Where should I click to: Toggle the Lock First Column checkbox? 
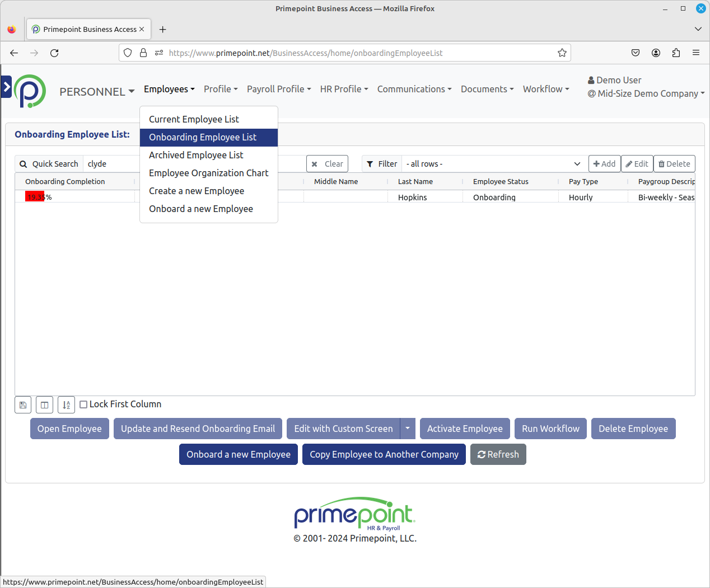click(x=83, y=404)
